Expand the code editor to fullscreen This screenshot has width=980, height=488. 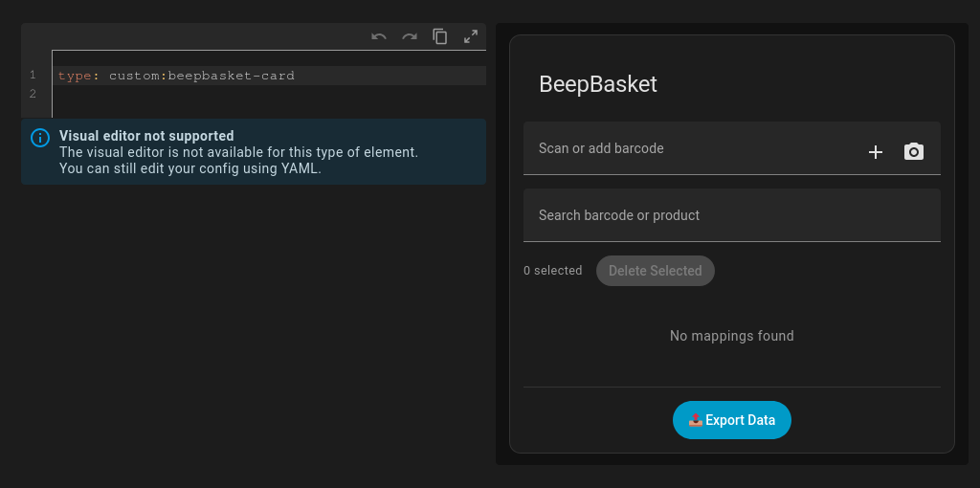471,36
